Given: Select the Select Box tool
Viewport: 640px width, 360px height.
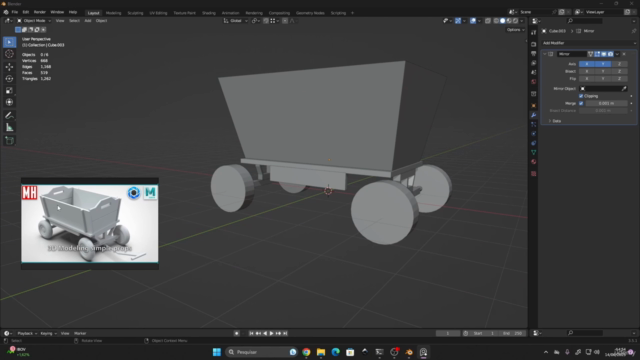Looking at the screenshot, I should pos(9,42).
